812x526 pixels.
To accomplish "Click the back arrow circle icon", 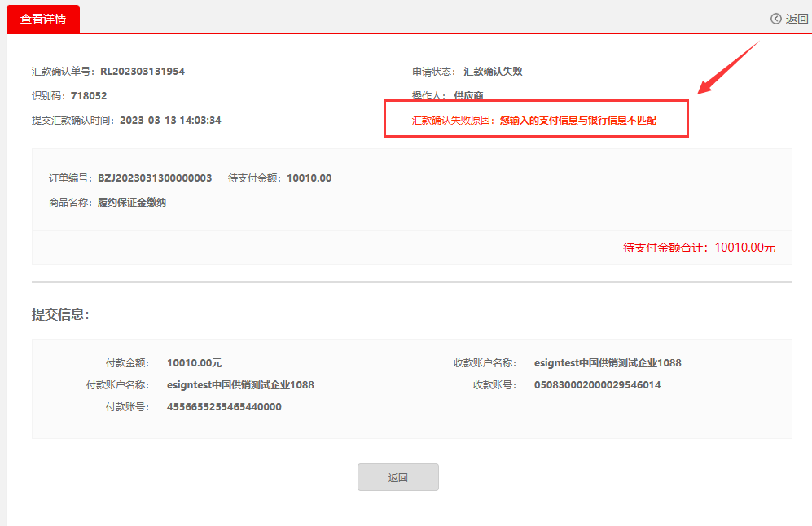I will pyautogui.click(x=775, y=20).
